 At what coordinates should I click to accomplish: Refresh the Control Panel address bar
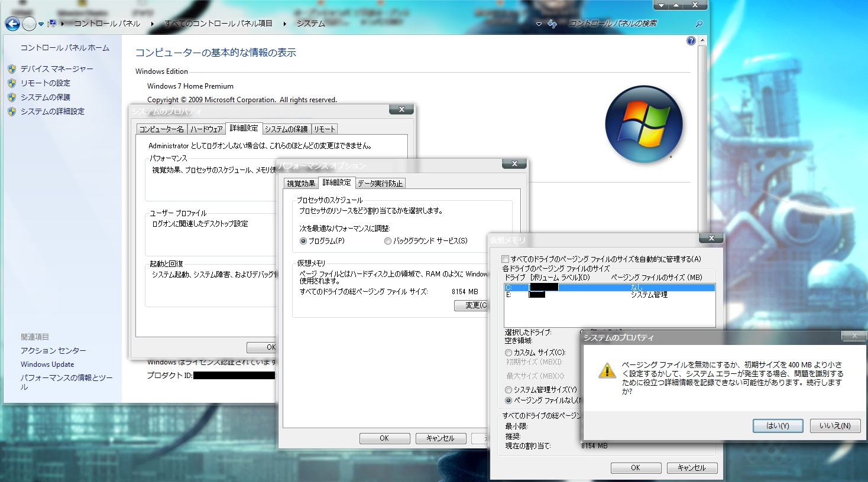552,24
